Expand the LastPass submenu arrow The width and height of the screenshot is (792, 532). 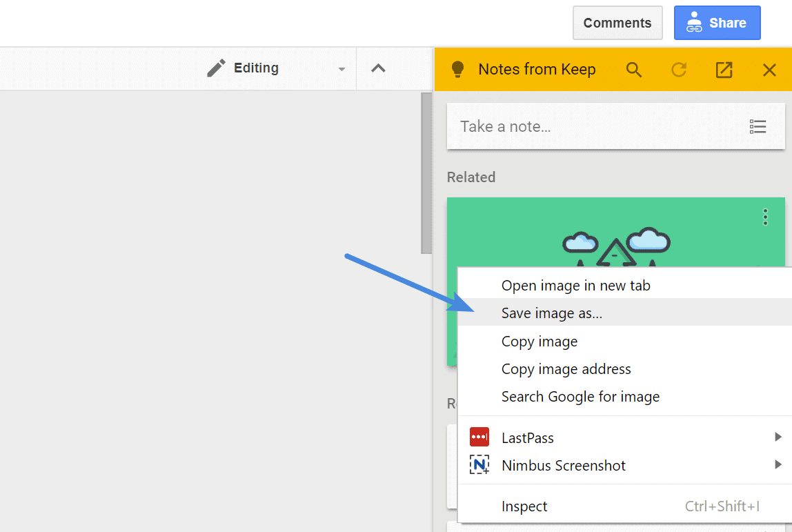pyautogui.click(x=778, y=437)
